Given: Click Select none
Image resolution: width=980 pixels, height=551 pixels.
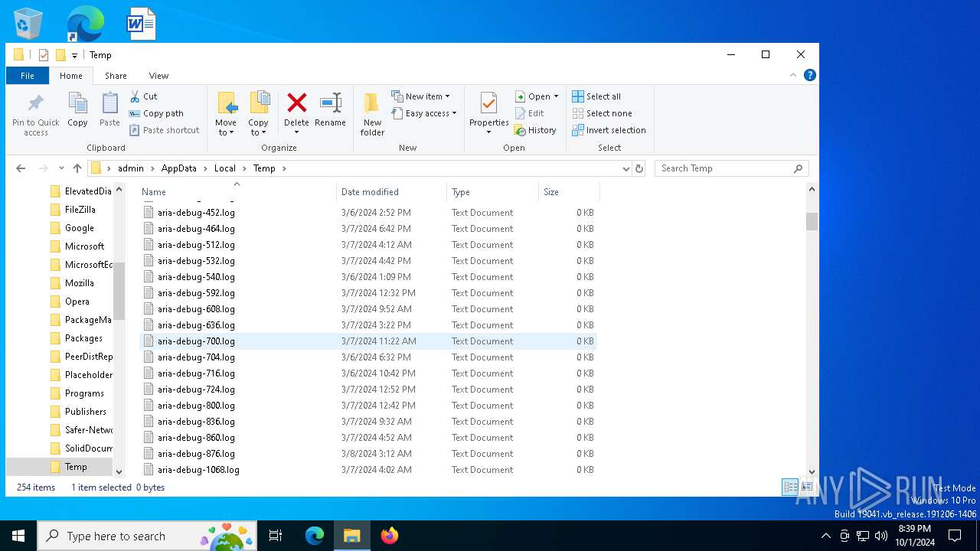Looking at the screenshot, I should click(x=602, y=113).
